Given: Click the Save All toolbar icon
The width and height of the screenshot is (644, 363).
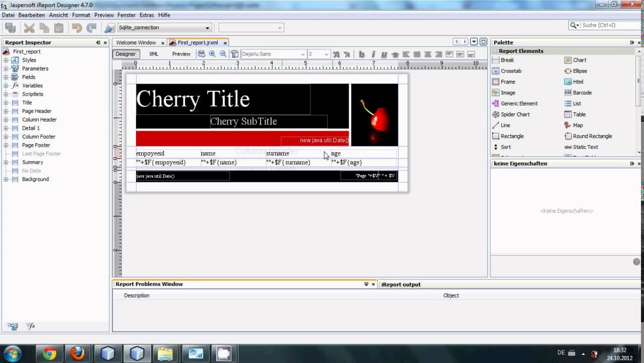Looking at the screenshot, I should (x=10, y=28).
